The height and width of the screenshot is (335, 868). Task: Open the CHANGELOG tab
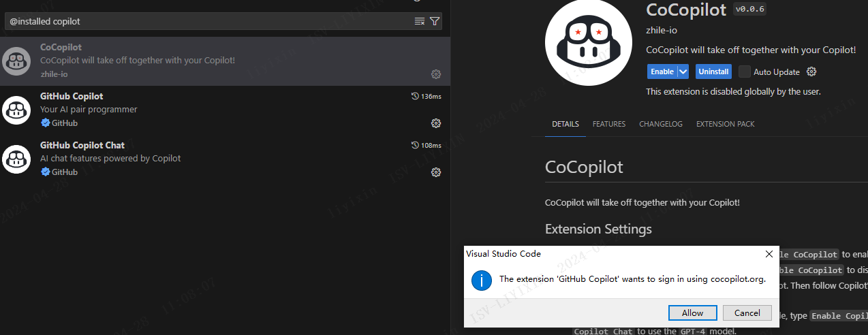661,124
